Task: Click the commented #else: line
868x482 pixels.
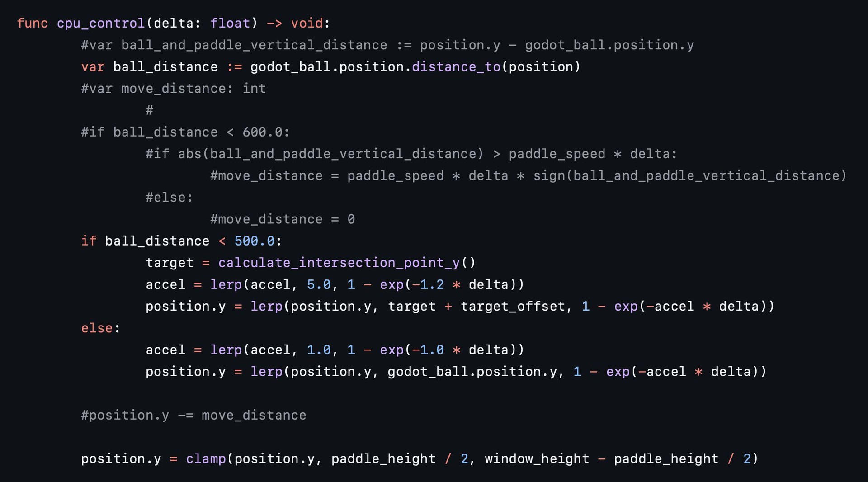Action: (x=169, y=198)
